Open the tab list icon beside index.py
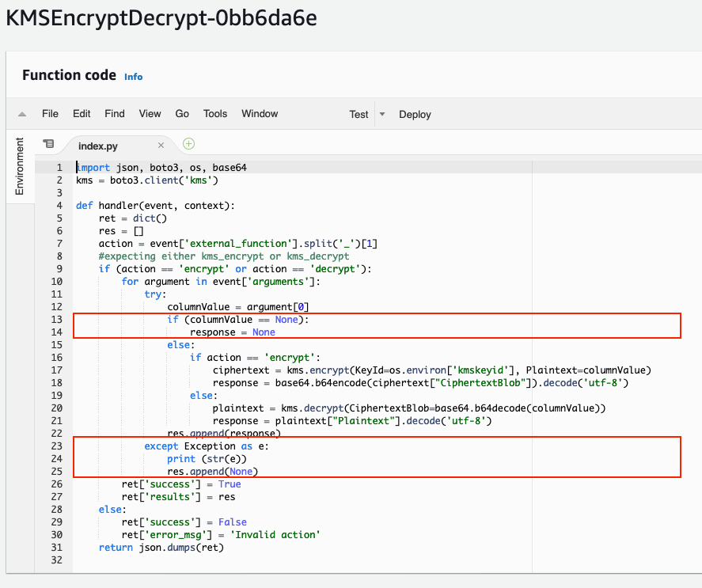This screenshot has height=588, width=702. (48, 144)
